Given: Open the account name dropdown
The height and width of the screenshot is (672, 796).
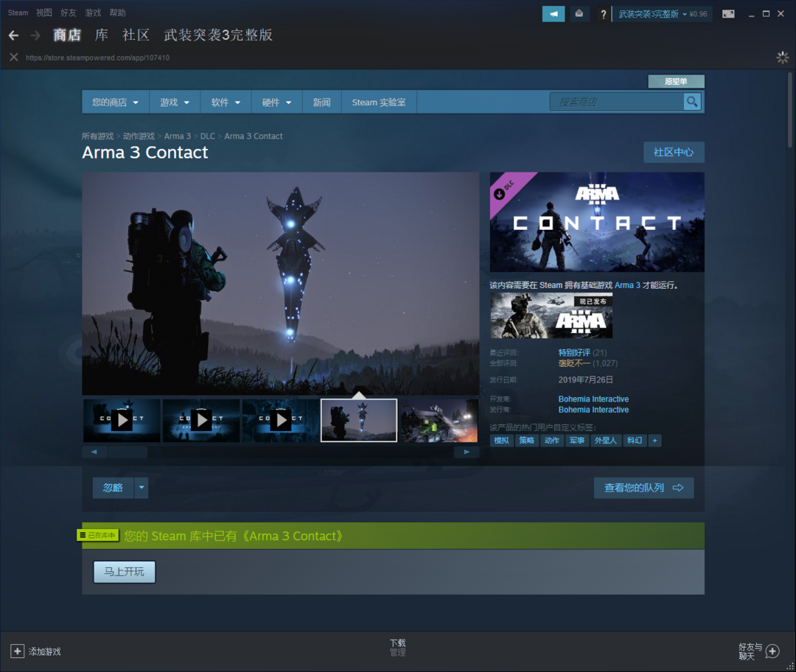Looking at the screenshot, I should (652, 14).
